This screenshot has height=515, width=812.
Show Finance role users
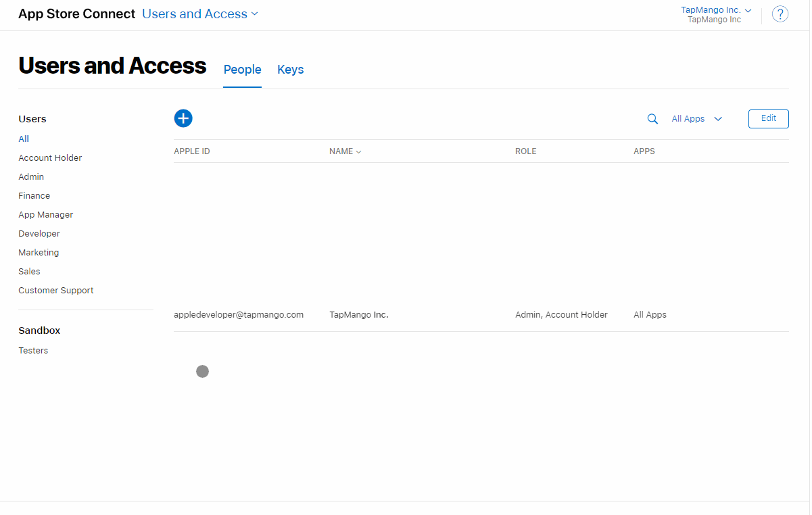(34, 196)
